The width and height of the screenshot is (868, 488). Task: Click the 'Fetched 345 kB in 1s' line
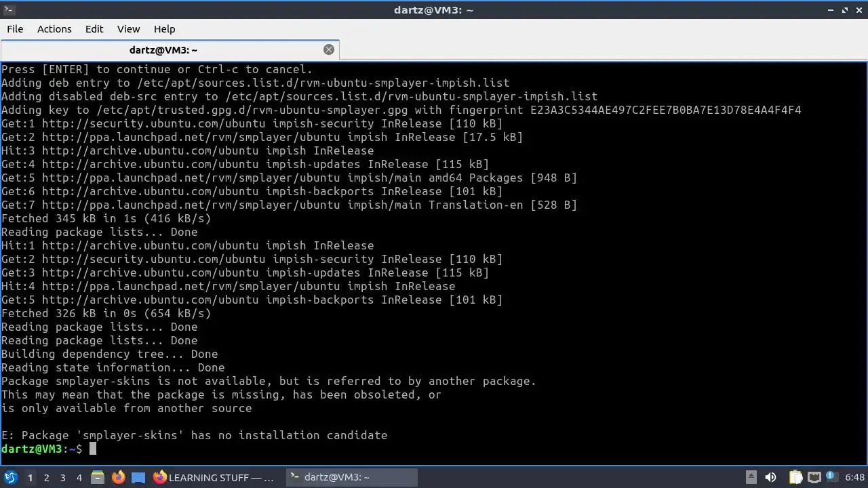point(106,218)
